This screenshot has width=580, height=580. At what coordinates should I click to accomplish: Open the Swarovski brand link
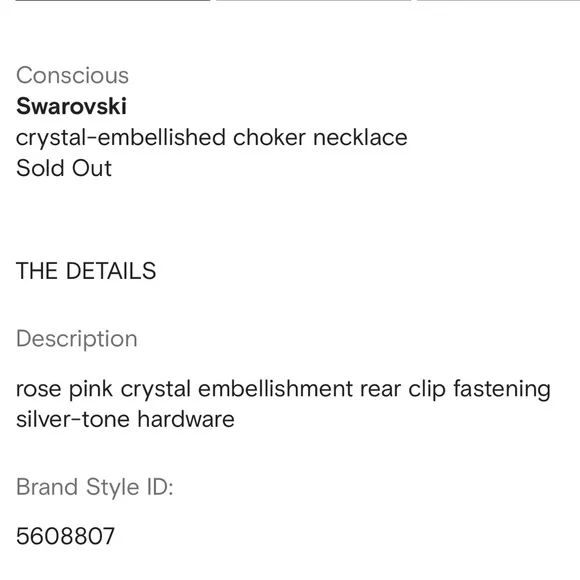pyautogui.click(x=71, y=106)
